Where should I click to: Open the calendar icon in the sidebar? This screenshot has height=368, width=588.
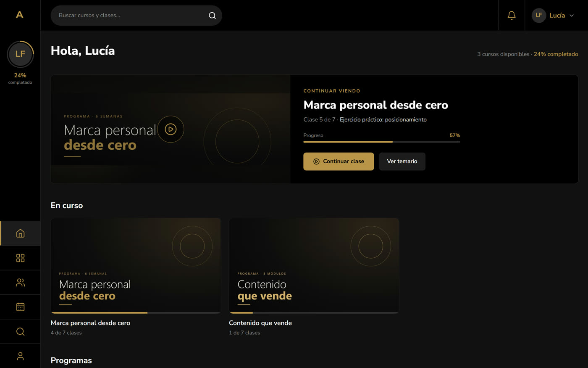coord(20,307)
